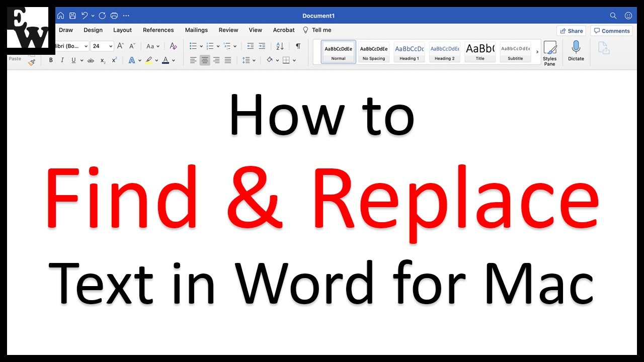644x362 pixels.
Task: Toggle bold formatting
Action: click(x=51, y=60)
